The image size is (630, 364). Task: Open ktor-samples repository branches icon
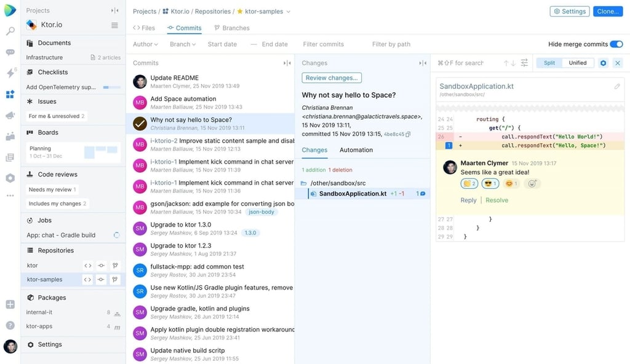(115, 280)
